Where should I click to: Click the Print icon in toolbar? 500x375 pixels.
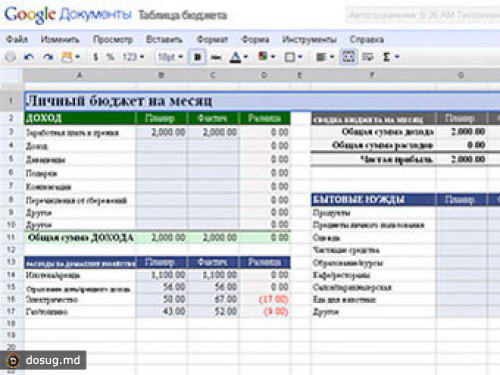click(x=10, y=57)
